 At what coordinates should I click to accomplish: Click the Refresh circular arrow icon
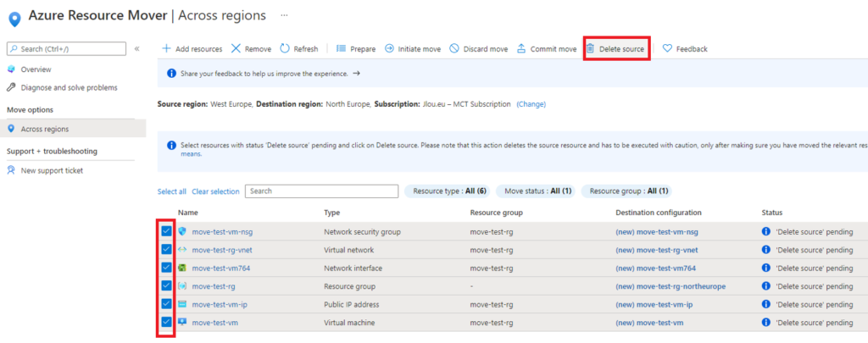(285, 48)
